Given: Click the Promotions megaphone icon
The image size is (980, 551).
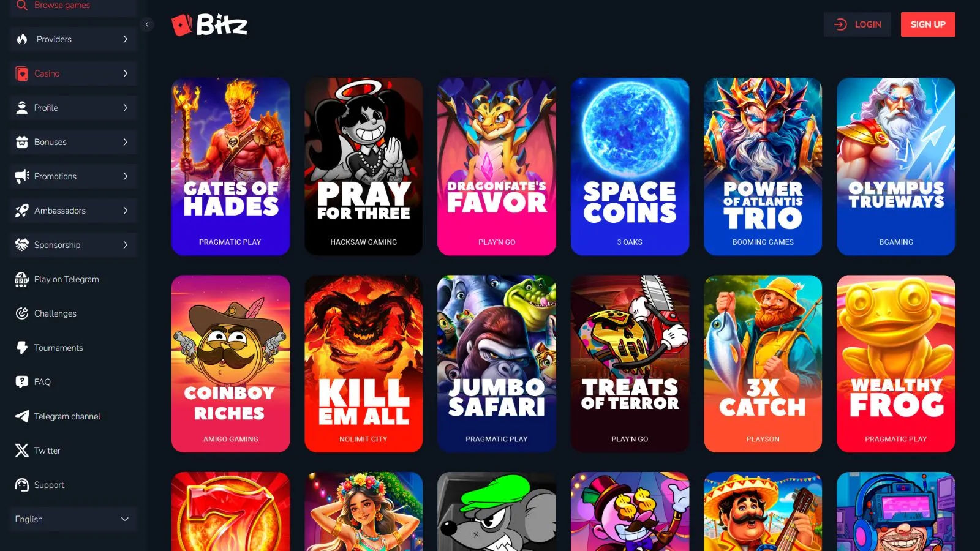Looking at the screenshot, I should click(x=22, y=176).
